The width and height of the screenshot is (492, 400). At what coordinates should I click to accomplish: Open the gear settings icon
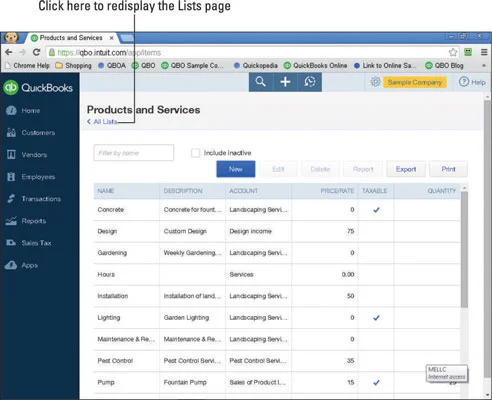click(x=375, y=82)
